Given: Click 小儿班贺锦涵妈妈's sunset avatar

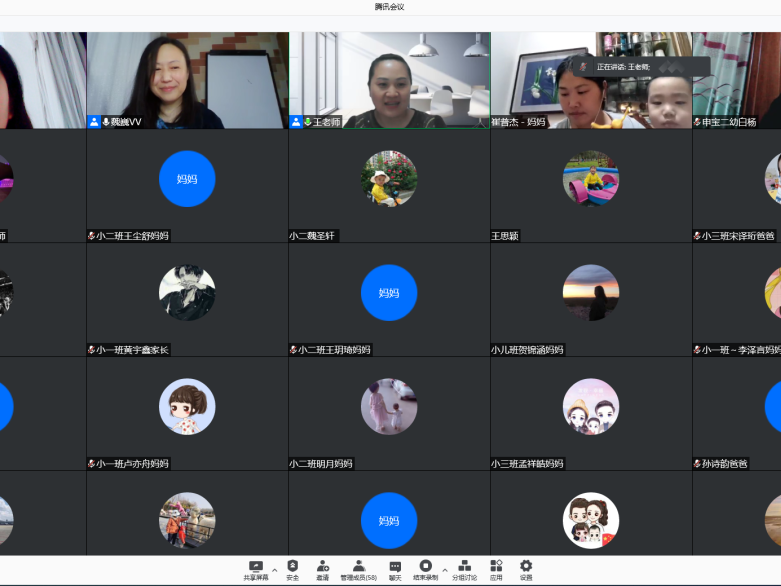Looking at the screenshot, I should point(591,293).
